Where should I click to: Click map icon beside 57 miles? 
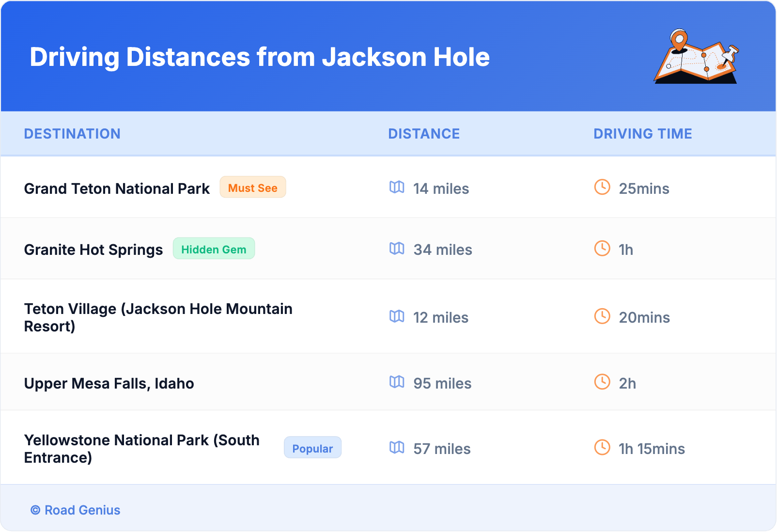397,448
